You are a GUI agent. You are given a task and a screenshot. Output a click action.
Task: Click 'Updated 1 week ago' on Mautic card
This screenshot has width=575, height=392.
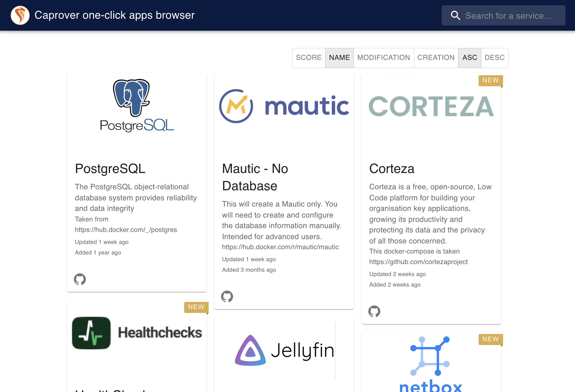click(x=249, y=259)
